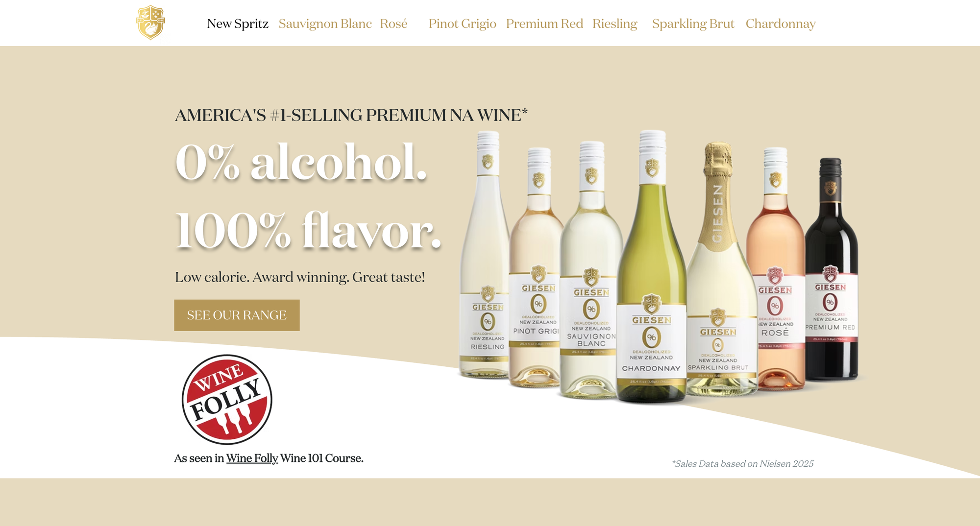The width and height of the screenshot is (980, 526).
Task: Choose Riesling in top navigation
Action: 614,24
